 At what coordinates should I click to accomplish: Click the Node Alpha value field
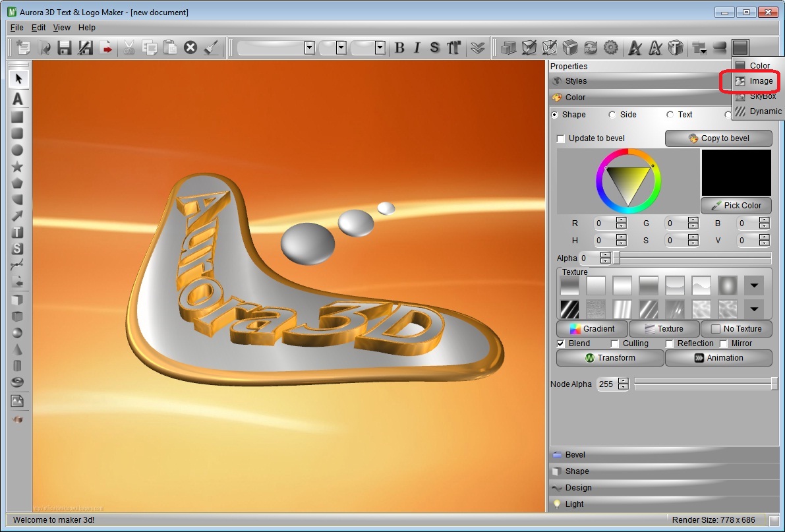coord(607,384)
